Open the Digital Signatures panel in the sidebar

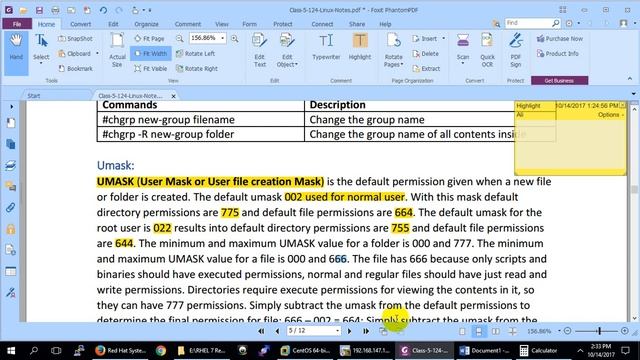pos(11,292)
